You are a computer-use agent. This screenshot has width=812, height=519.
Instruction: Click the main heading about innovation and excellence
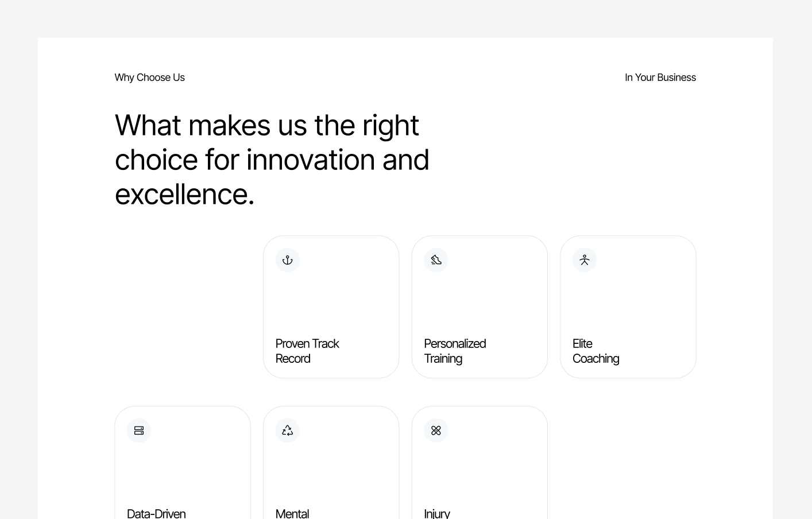(x=272, y=160)
